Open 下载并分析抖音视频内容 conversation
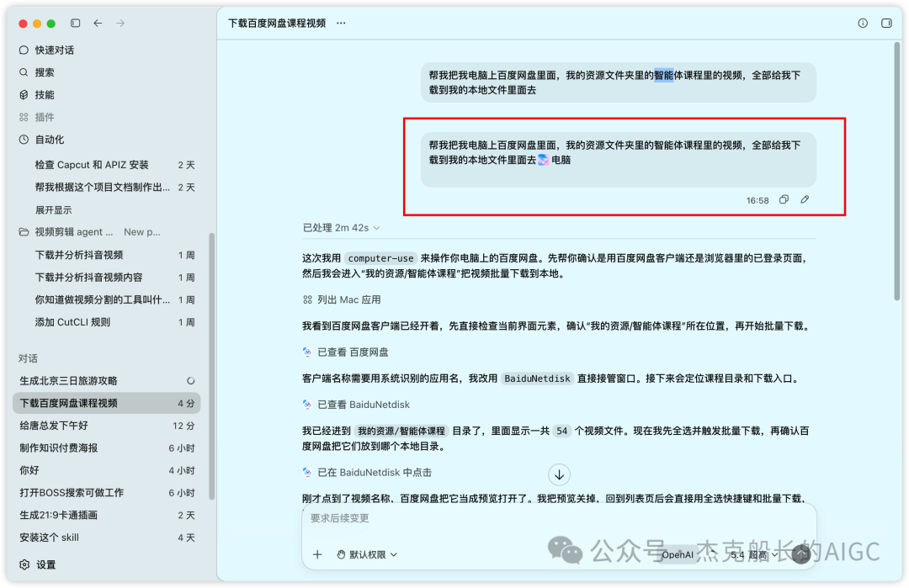 107,278
